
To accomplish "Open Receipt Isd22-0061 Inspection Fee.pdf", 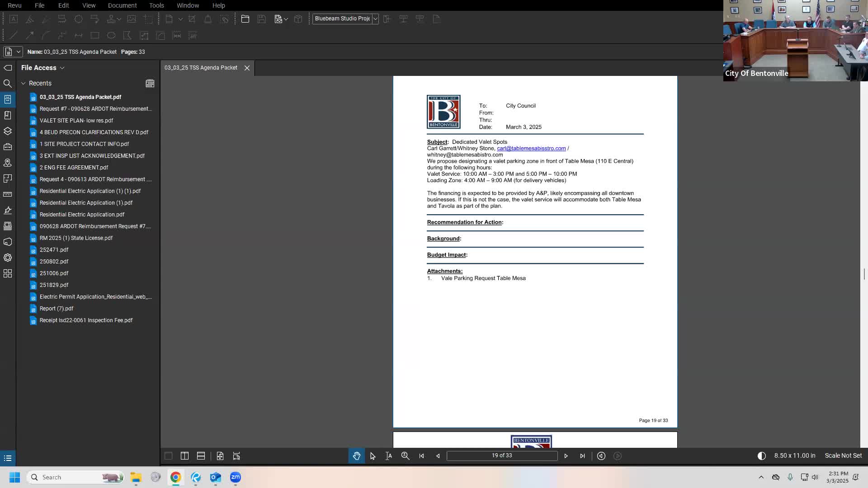I will [x=86, y=320].
